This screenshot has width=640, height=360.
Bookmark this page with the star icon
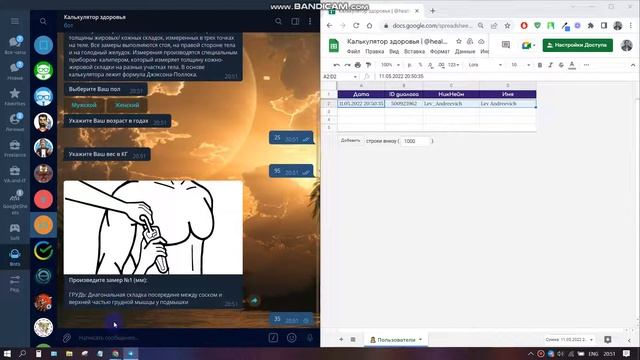click(x=507, y=26)
